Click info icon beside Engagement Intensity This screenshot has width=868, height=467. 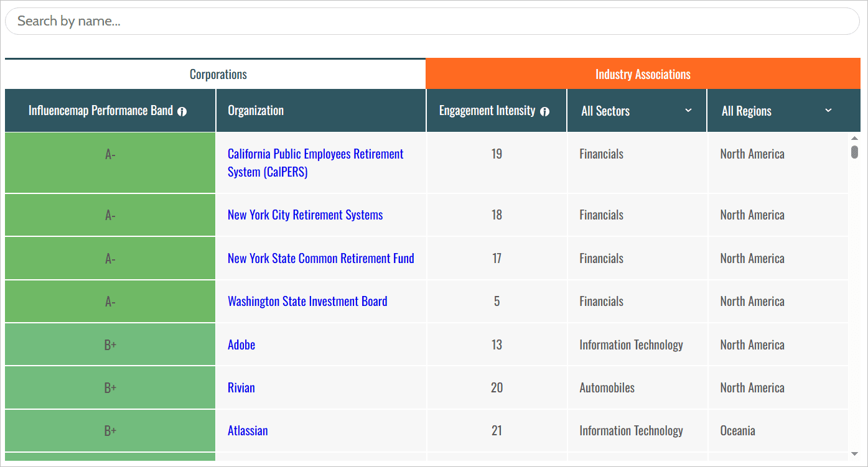[x=544, y=111]
